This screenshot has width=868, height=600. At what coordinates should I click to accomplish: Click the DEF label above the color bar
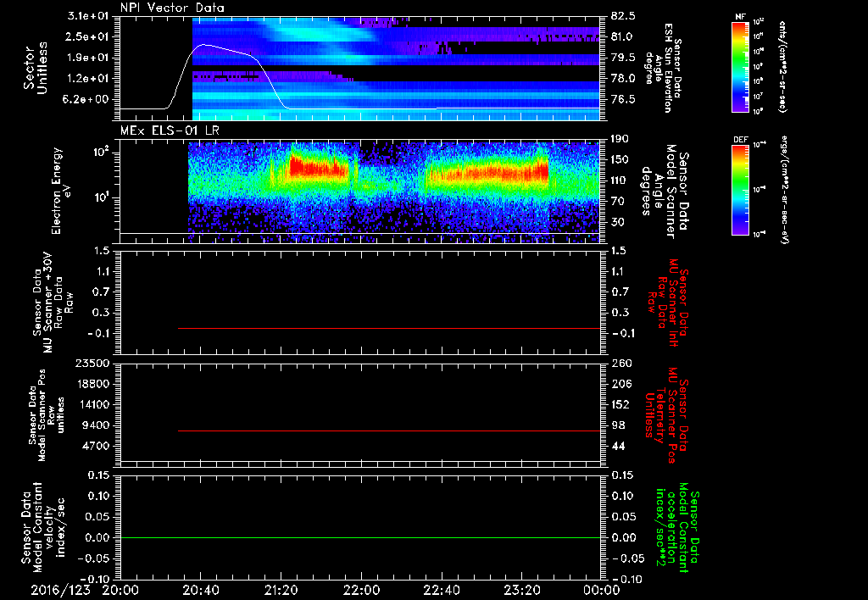click(741, 140)
